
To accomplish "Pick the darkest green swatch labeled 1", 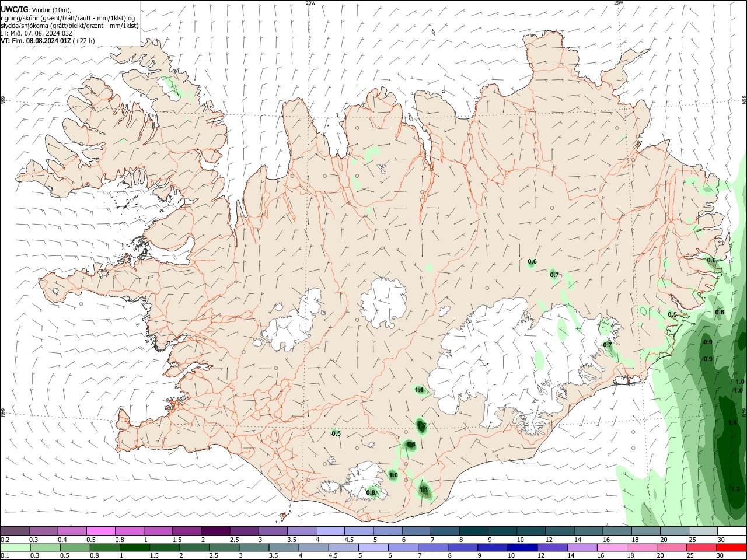I will pos(134,547).
